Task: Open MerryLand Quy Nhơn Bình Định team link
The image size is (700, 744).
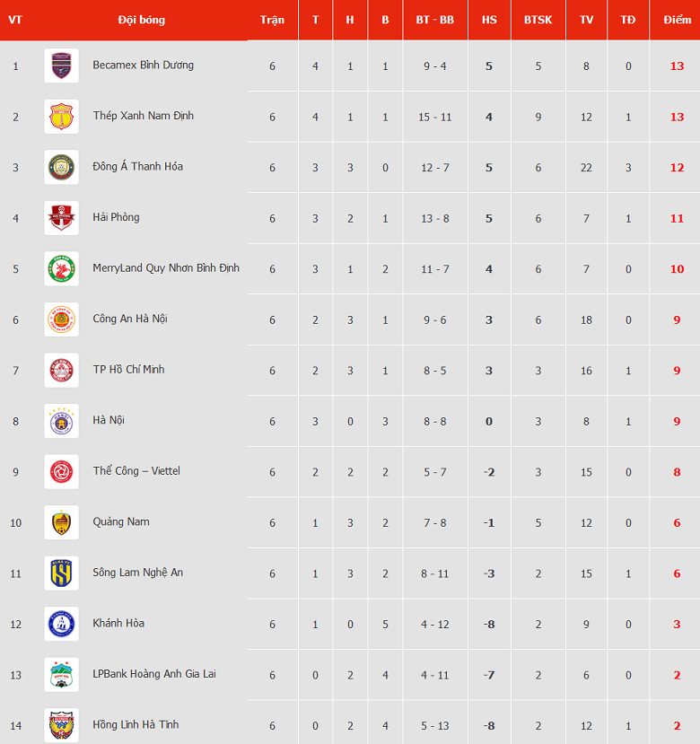Action: tap(166, 268)
